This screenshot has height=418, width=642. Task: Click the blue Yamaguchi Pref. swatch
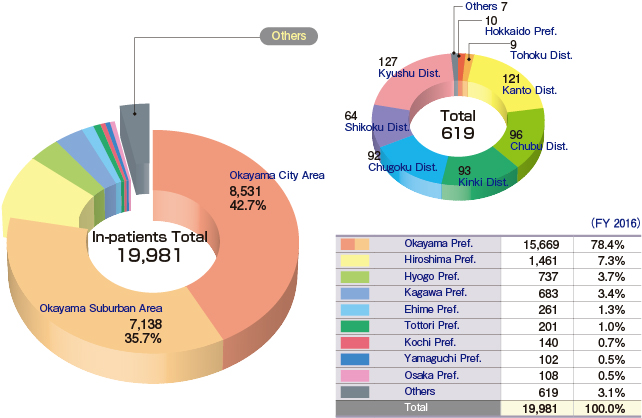355,359
